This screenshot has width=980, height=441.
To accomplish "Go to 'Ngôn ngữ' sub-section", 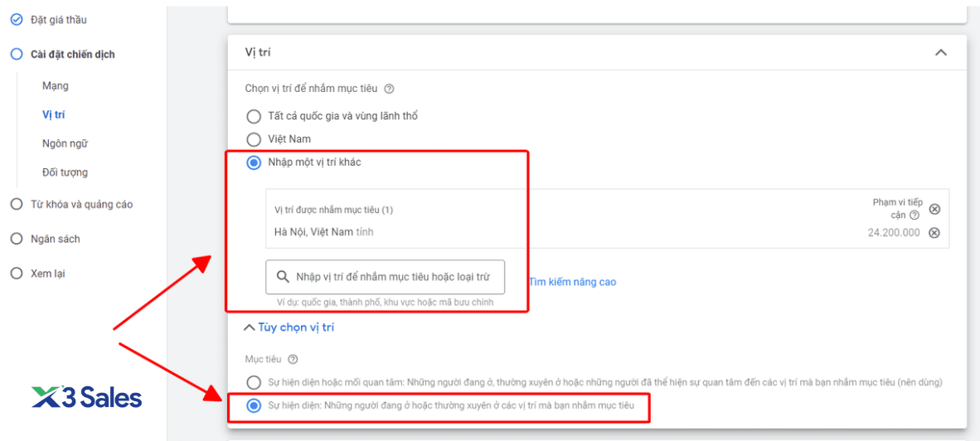I will (x=65, y=143).
